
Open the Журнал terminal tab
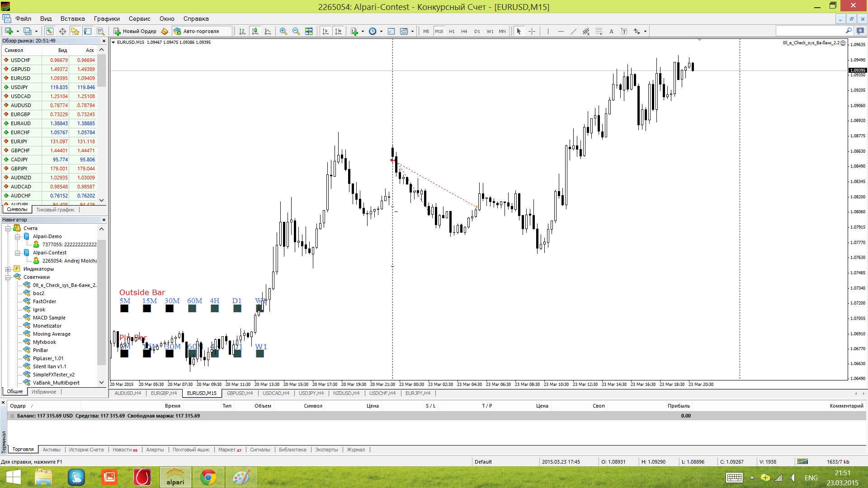click(x=356, y=450)
